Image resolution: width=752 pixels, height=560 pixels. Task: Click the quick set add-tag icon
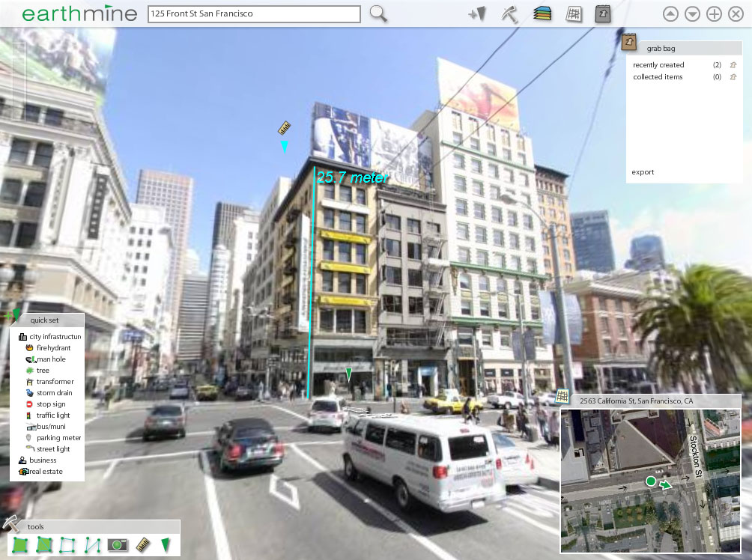coord(13,315)
